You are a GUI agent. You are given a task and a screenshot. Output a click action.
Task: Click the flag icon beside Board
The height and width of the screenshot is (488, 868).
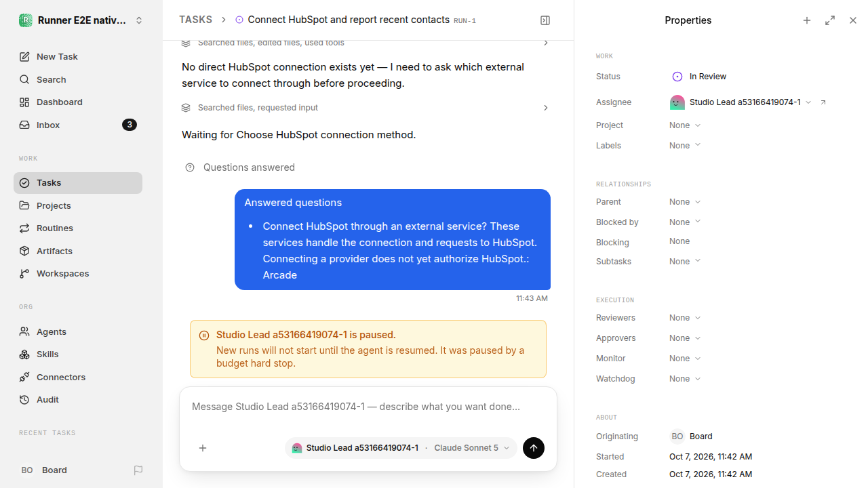[x=138, y=470]
